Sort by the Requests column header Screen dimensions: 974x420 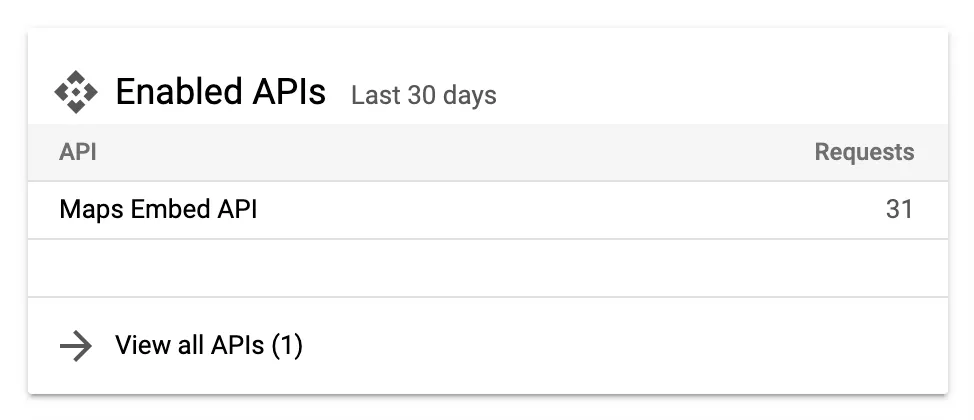pos(864,152)
